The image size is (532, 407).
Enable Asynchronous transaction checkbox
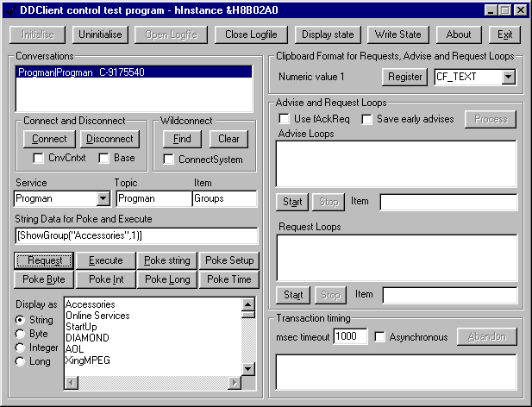pos(380,336)
